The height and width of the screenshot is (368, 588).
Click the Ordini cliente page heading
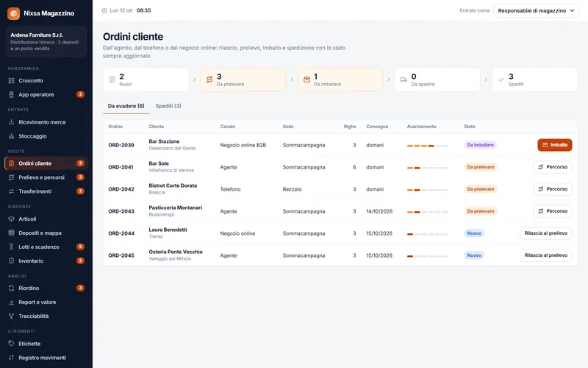click(x=133, y=37)
